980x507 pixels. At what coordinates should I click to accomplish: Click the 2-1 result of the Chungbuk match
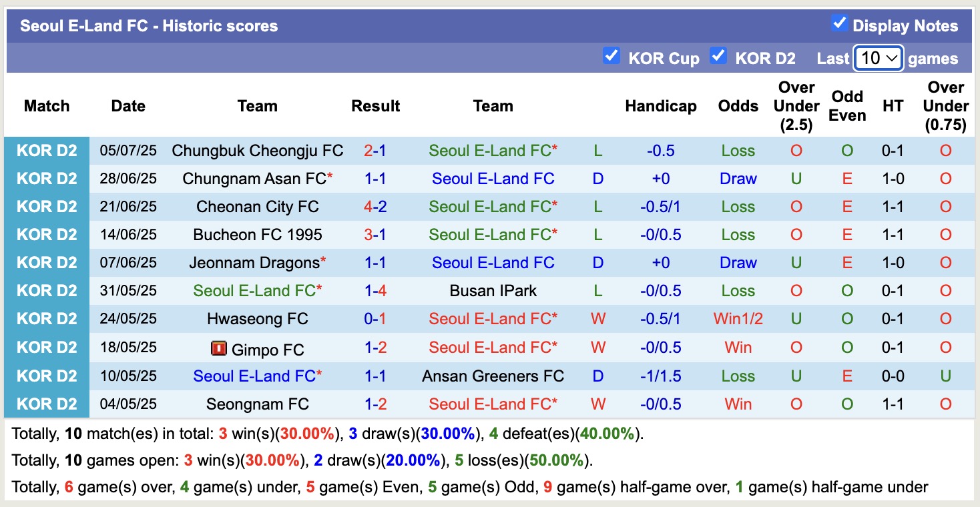coord(375,150)
